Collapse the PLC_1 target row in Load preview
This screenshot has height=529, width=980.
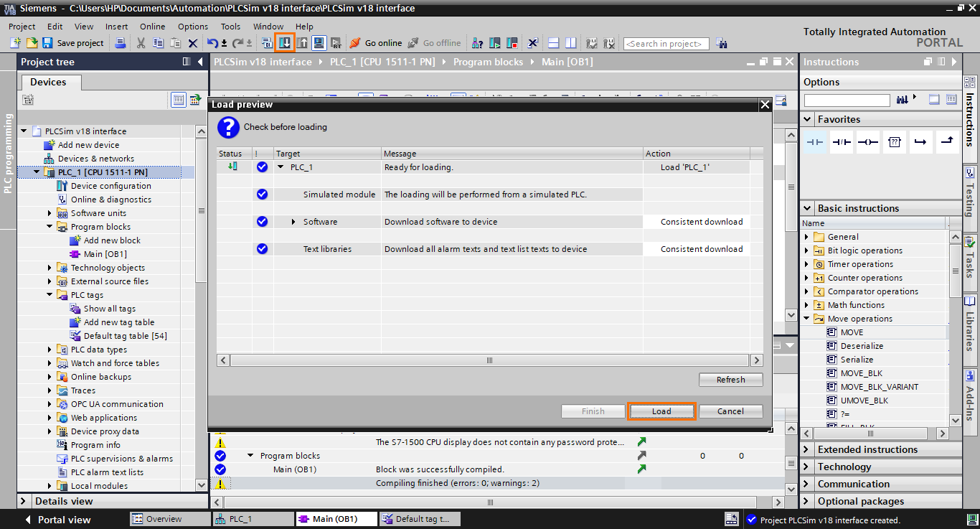click(x=280, y=167)
